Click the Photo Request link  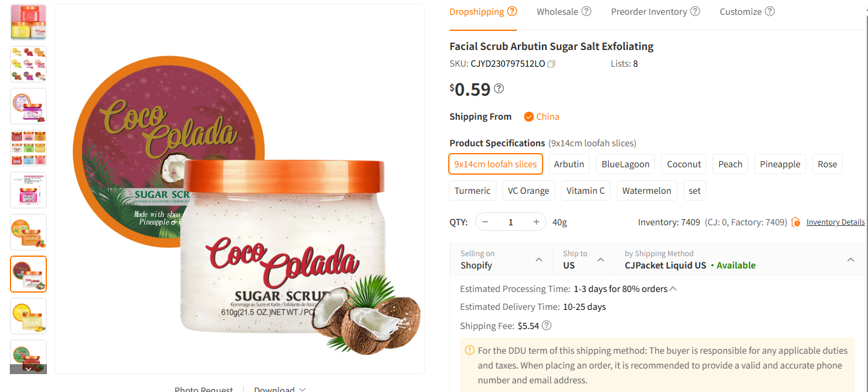point(204,388)
